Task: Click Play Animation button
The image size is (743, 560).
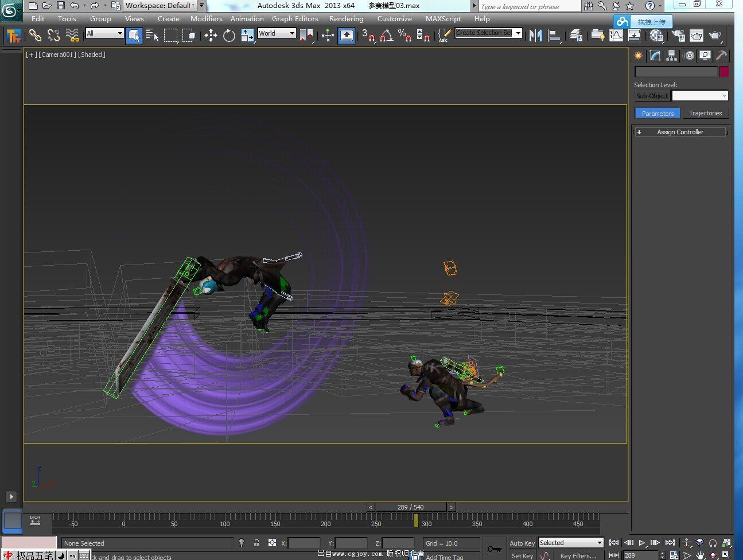Action: pos(642,542)
